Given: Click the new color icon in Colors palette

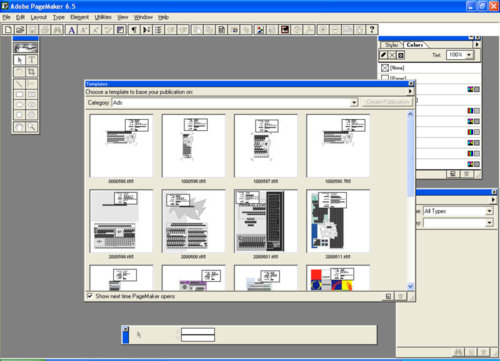Looking at the screenshot, I should [x=453, y=174].
